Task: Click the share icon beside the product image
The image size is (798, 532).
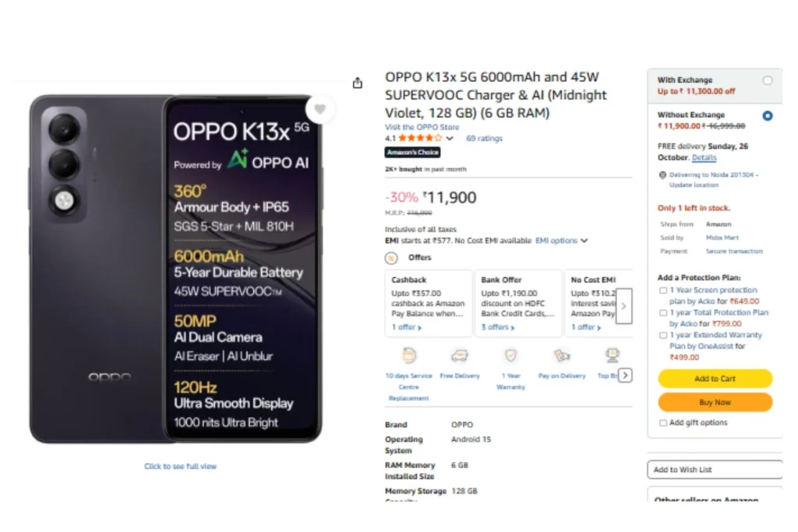Action: tap(358, 83)
